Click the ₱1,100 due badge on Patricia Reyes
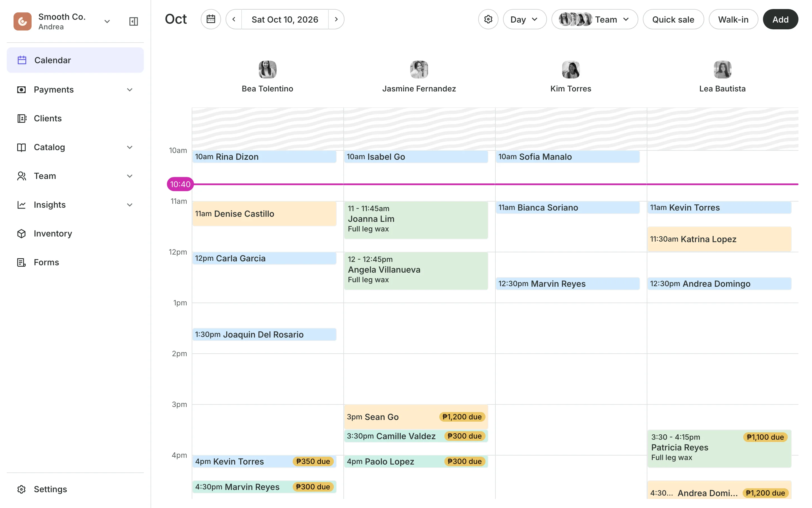Image resolution: width=812 pixels, height=508 pixels. click(x=765, y=437)
